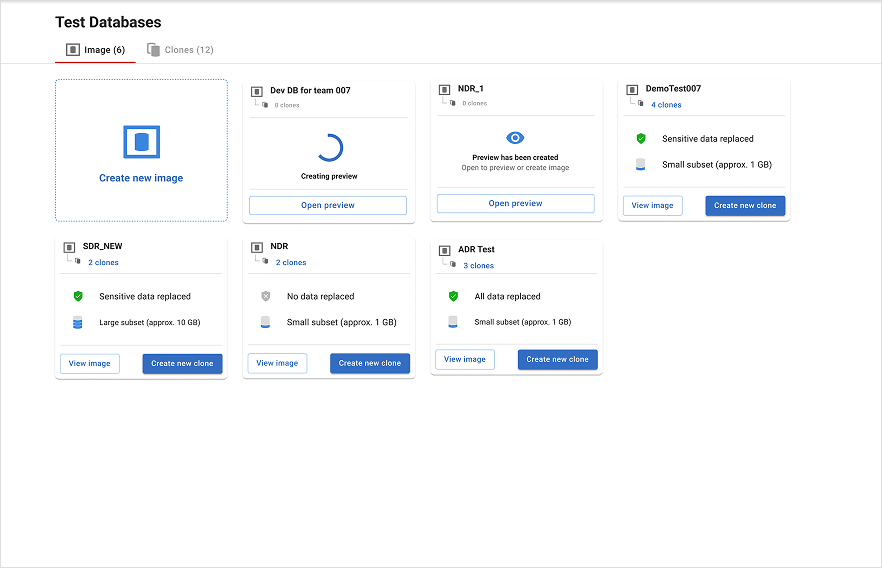This screenshot has width=882, height=568.
Task: Click the large subset database icon in SDR_NEW
Action: [x=78, y=323]
